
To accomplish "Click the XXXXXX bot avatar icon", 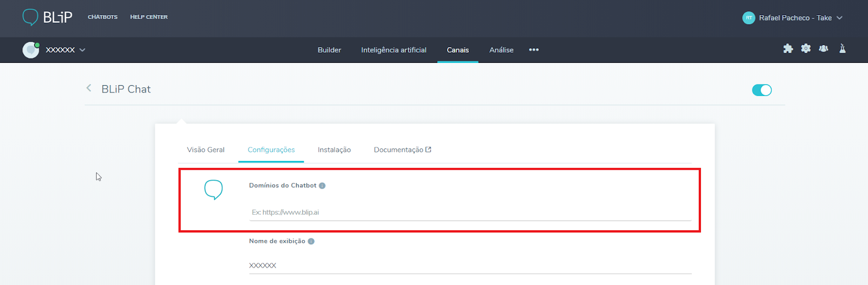I will pos(31,50).
